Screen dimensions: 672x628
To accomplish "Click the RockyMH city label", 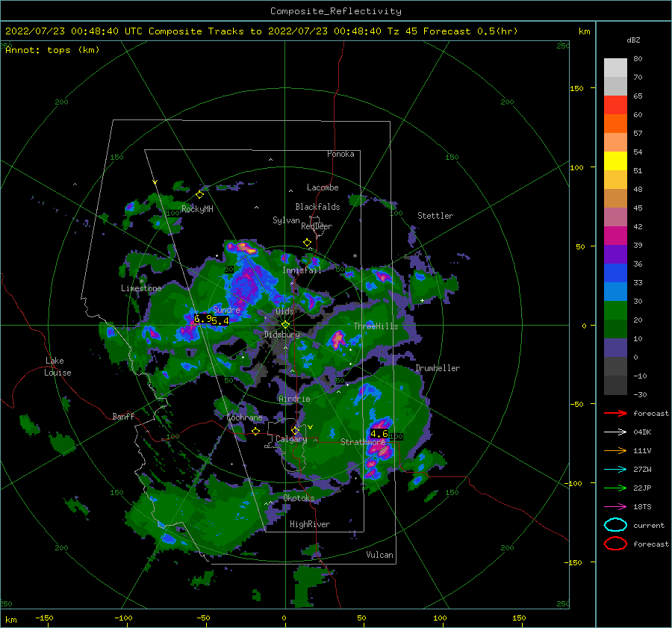I will point(197,209).
